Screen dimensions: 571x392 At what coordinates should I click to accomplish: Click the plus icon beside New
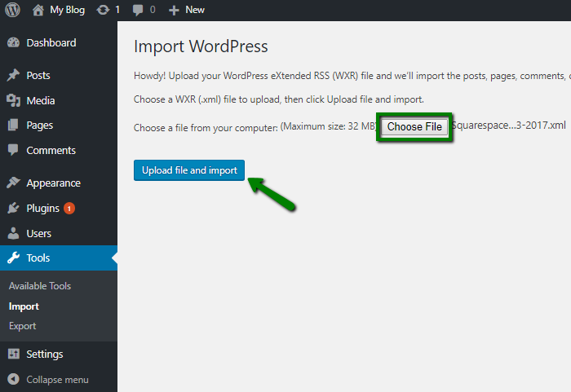[174, 11]
